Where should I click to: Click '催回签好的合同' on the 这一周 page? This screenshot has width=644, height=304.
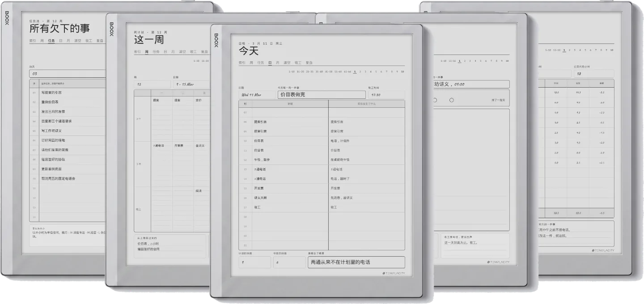pos(148,249)
